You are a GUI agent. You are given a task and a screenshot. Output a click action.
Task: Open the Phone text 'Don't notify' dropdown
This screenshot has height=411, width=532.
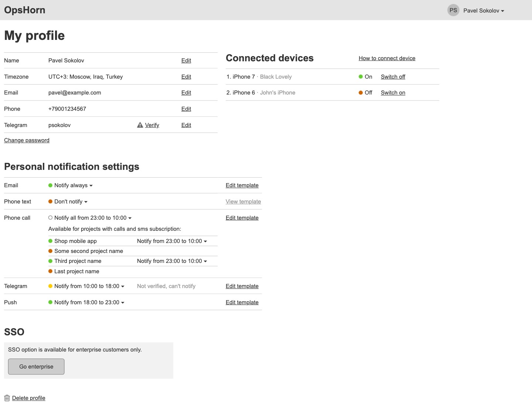point(71,202)
